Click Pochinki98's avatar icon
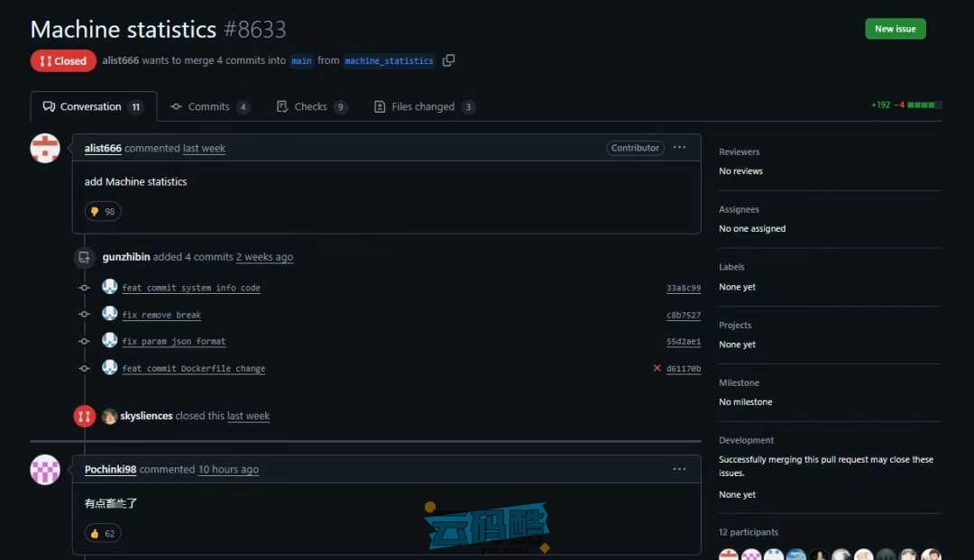Viewport: 974px width, 560px height. click(45, 469)
